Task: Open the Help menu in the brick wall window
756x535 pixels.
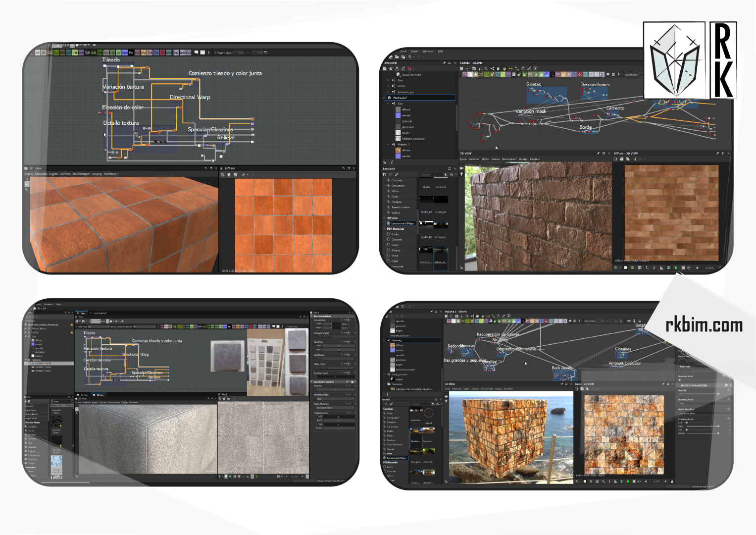Action: coord(440,51)
